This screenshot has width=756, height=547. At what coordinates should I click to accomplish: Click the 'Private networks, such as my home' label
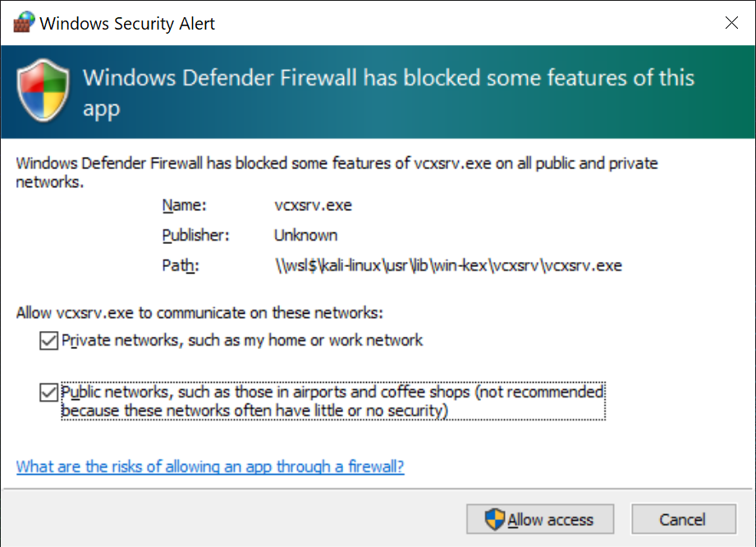click(x=242, y=340)
